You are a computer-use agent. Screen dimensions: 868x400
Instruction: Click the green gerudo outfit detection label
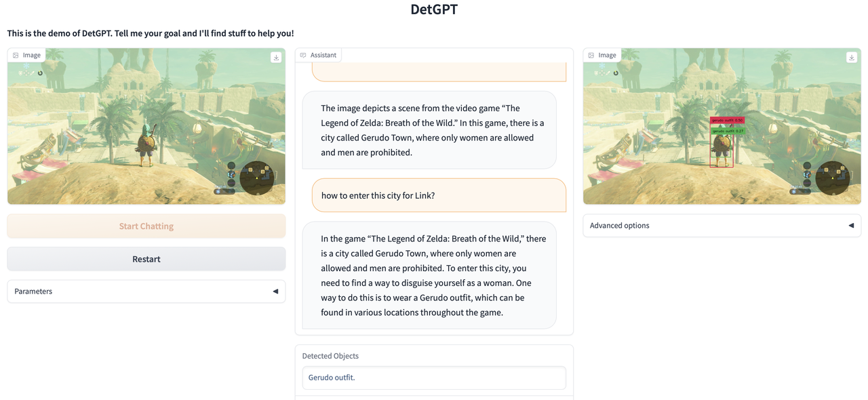[728, 131]
